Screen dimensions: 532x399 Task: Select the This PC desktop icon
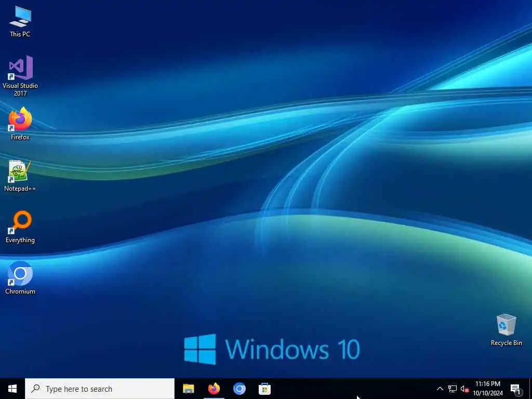click(20, 22)
